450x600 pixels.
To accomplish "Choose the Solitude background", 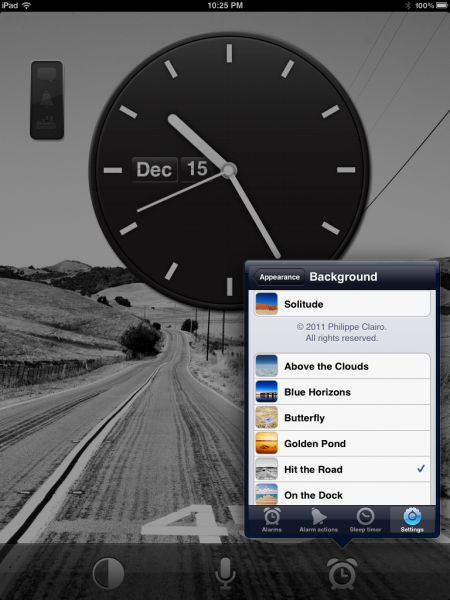I will pos(342,304).
